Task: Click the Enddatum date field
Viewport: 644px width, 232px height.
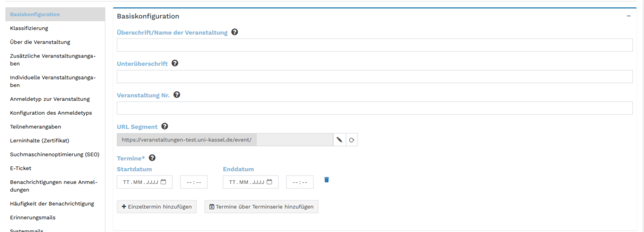Action: 251,182
